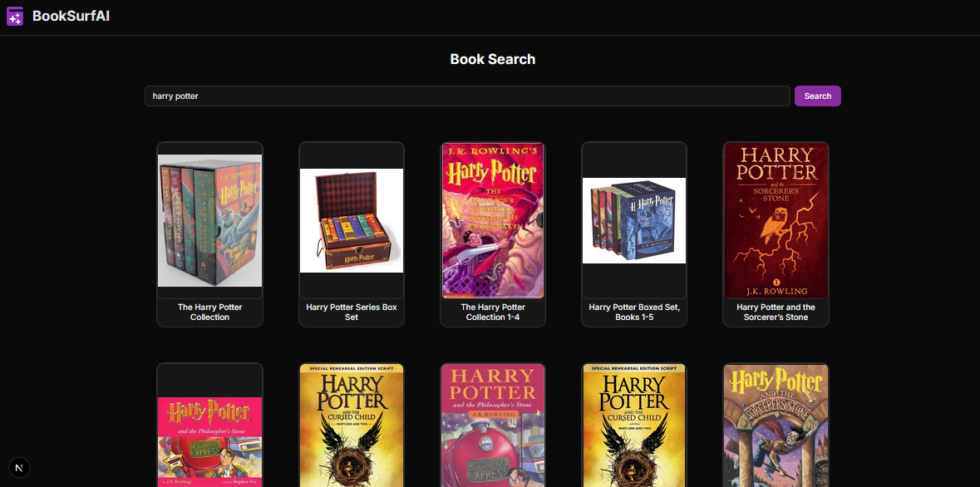Open the Harry Potter Boxed Set Books 1-5 cover
This screenshot has height=487, width=980.
(633, 219)
